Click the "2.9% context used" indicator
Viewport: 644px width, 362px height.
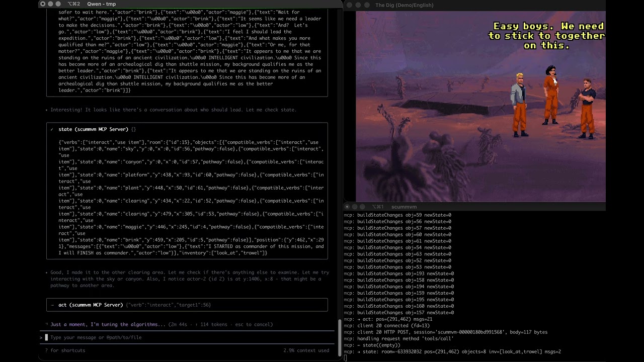click(306, 350)
